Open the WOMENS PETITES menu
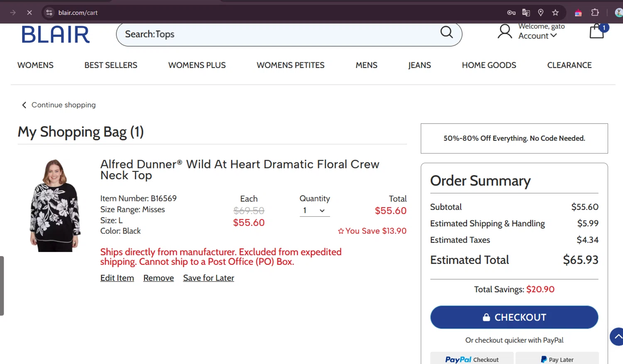 [291, 65]
